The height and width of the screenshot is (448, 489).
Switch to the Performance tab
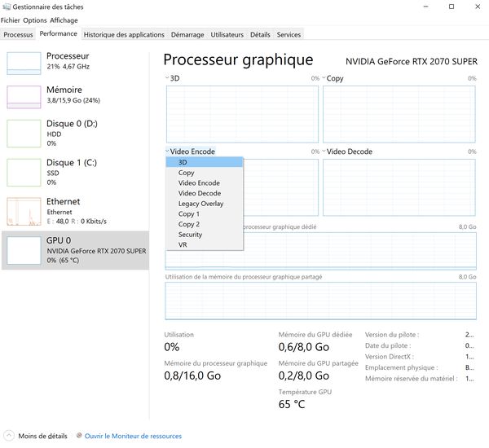coord(59,33)
